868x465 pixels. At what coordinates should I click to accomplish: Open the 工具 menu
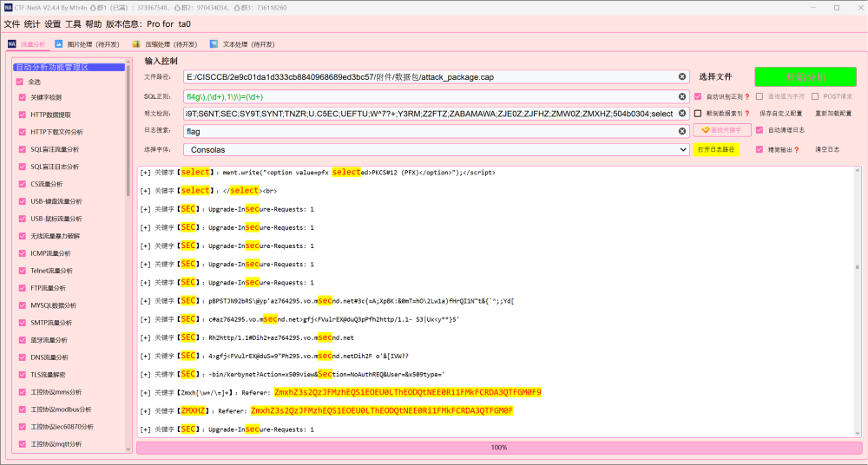(x=73, y=24)
